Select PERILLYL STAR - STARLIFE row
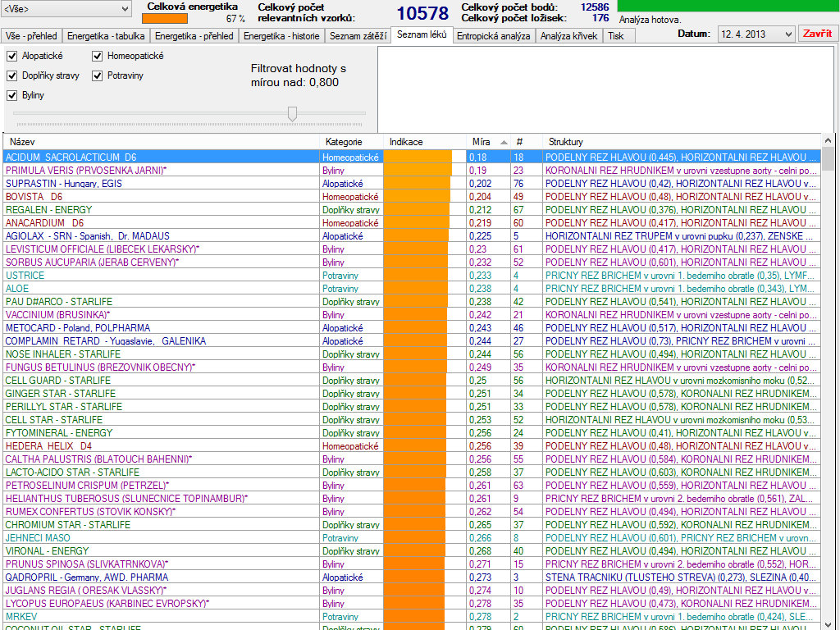 click(412, 407)
